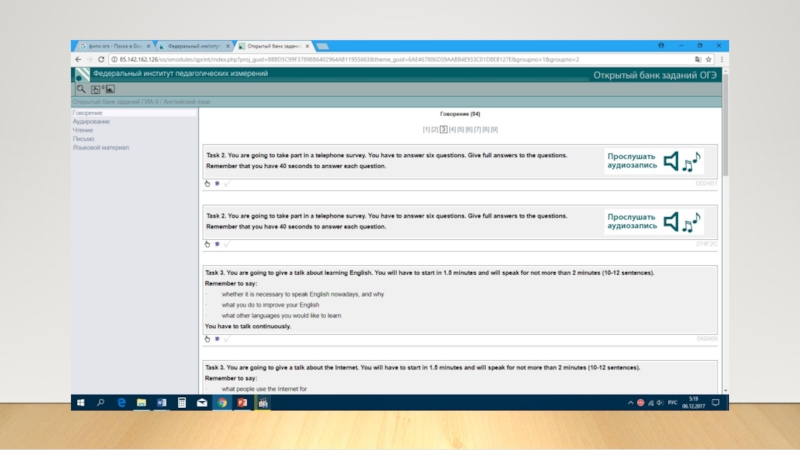Open Microsoft Edge from the taskbar
800x450 pixels.
point(121,403)
